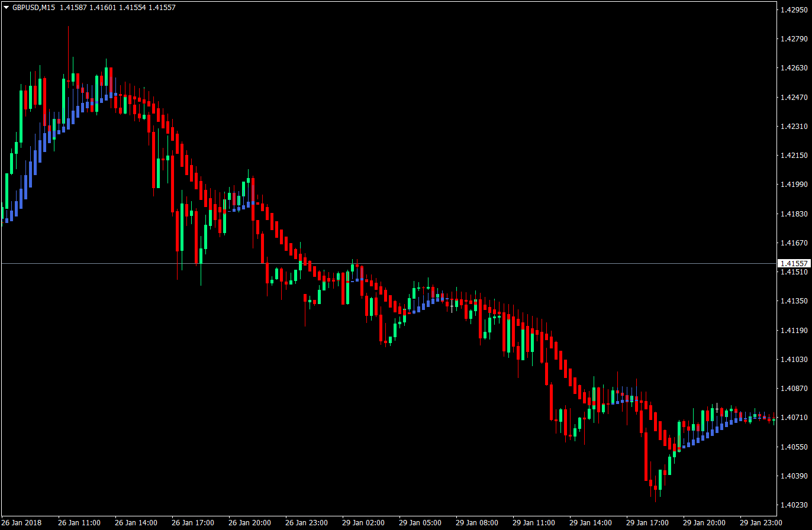Select the 26 Jan 2018 time axis label
Image resolution: width=812 pixels, height=530 pixels.
point(22,523)
